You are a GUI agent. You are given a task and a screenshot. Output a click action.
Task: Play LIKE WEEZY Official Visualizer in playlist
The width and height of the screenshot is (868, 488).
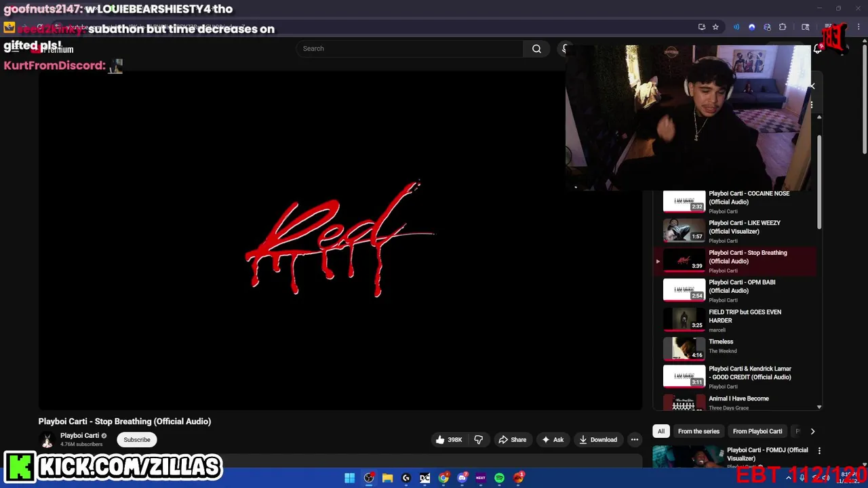click(x=736, y=231)
